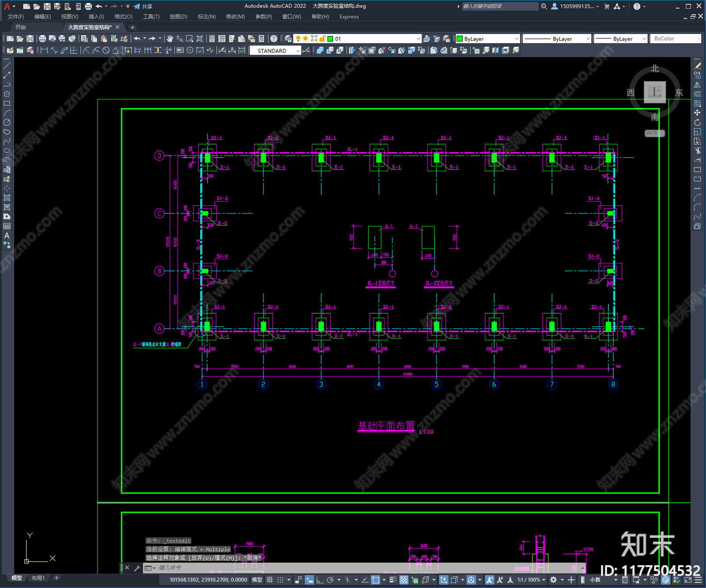The width and height of the screenshot is (706, 588).
Task: Select the Line tool in the draw toolbar
Action: pos(7,66)
